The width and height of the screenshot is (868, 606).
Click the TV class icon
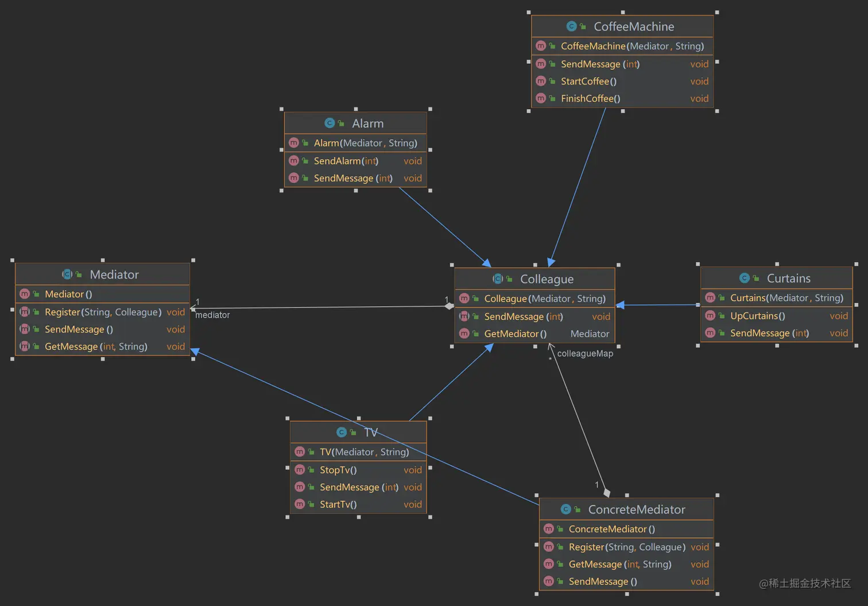[x=342, y=432]
